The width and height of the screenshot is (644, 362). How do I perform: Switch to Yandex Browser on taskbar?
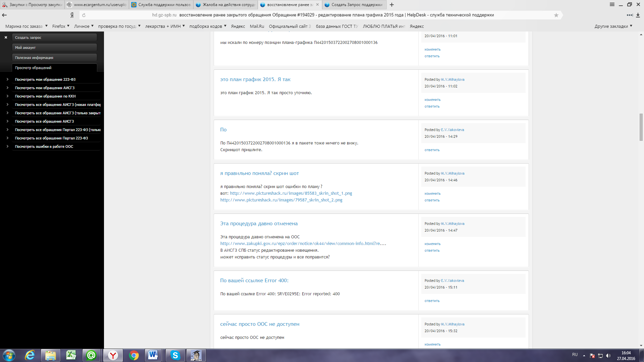[113, 355]
